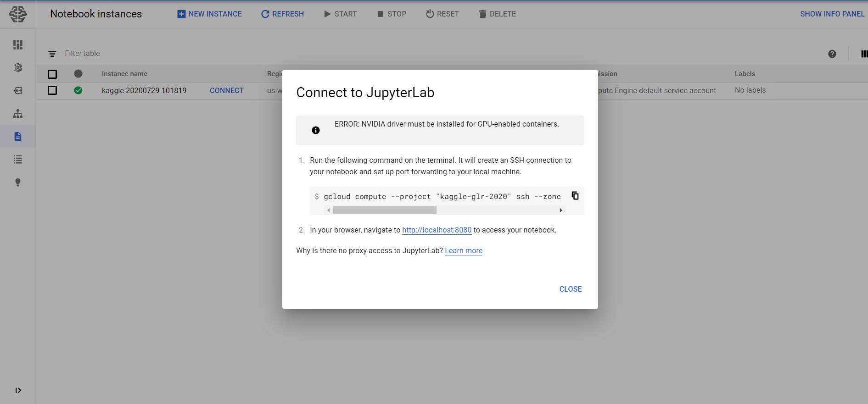Select the Notebooks document icon in the sidebar
868x404 pixels.
click(18, 136)
